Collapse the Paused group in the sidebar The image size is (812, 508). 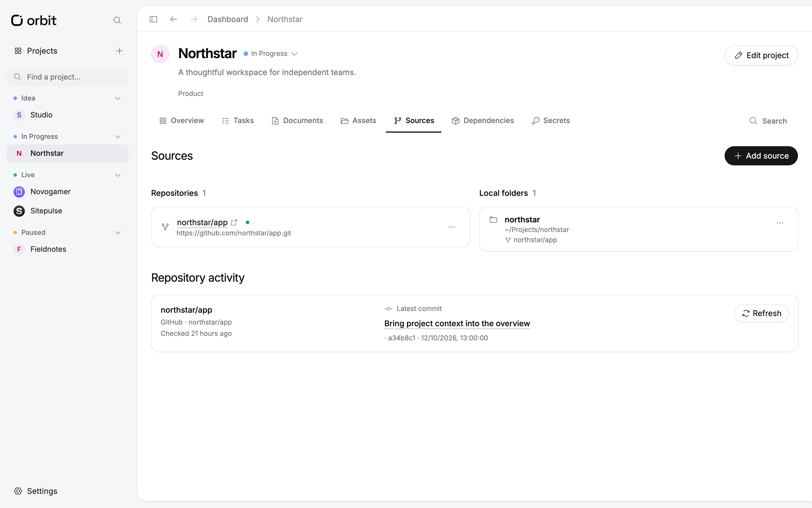(118, 233)
